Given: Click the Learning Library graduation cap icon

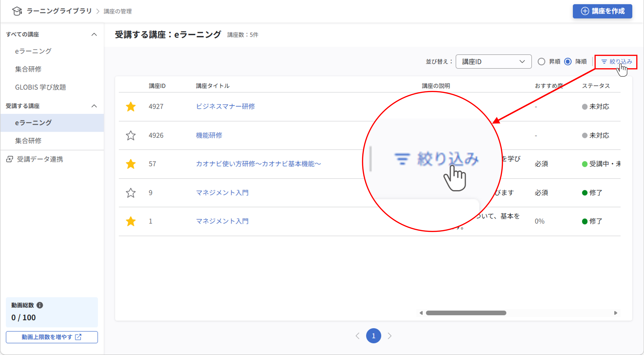Looking at the screenshot, I should 17,11.
